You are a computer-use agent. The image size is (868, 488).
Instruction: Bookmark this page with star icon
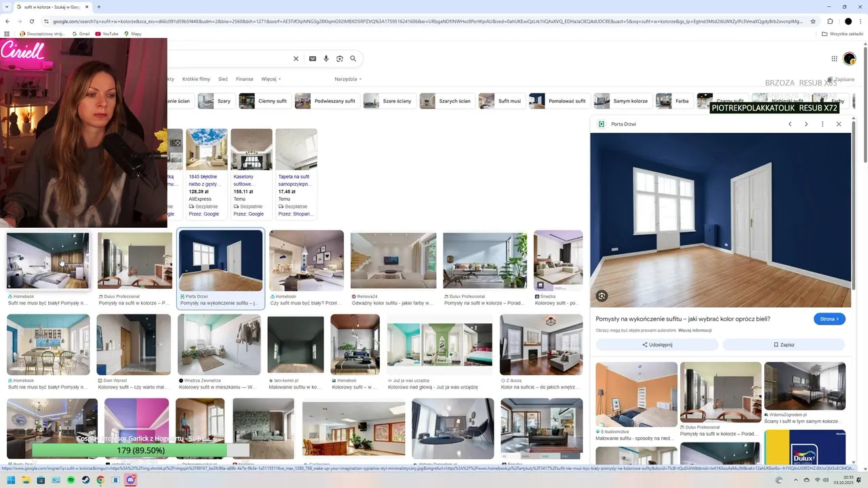tap(813, 21)
